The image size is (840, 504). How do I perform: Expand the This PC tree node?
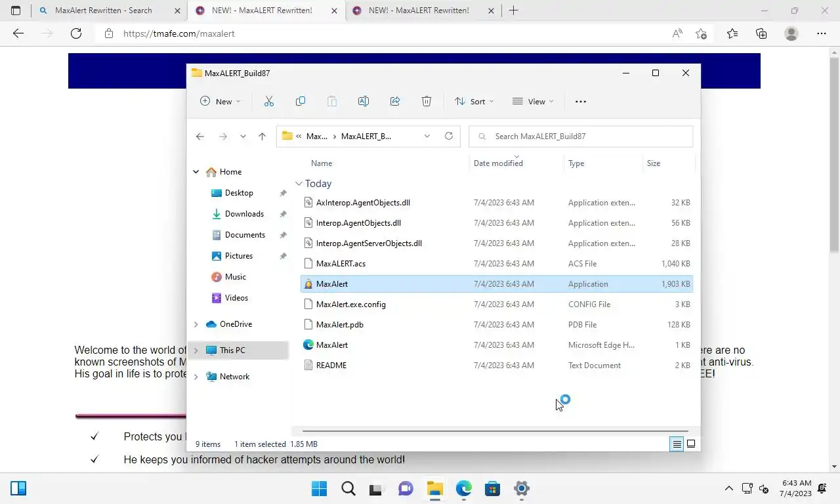(196, 350)
